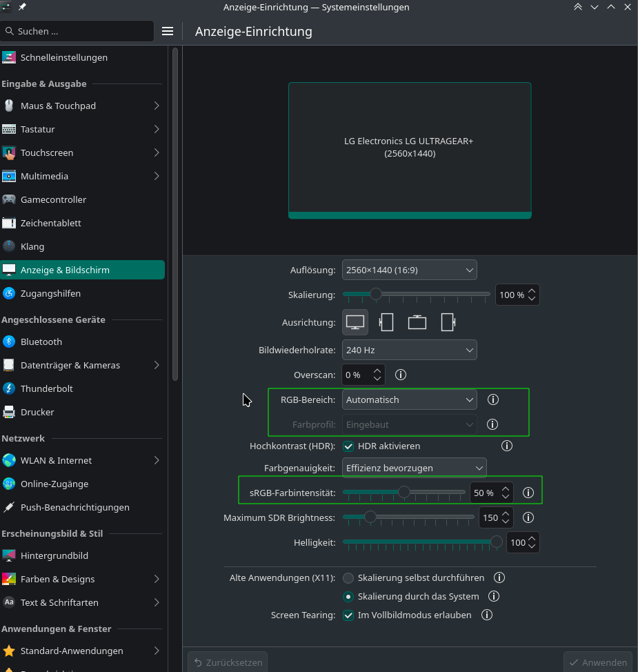Open the Farbgenauigkeit dropdown
Screen dimensions: 638x672
point(415,468)
